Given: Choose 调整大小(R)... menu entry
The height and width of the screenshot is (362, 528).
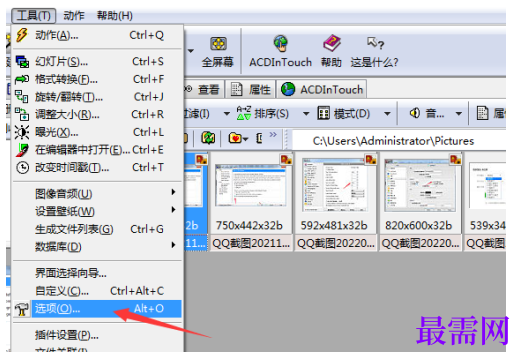Looking at the screenshot, I should click(x=97, y=114).
